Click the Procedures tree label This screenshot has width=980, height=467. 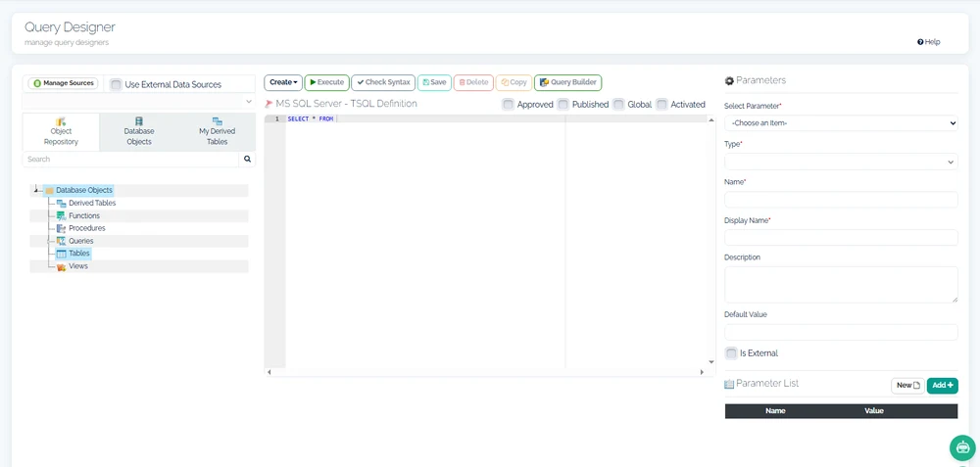click(87, 228)
